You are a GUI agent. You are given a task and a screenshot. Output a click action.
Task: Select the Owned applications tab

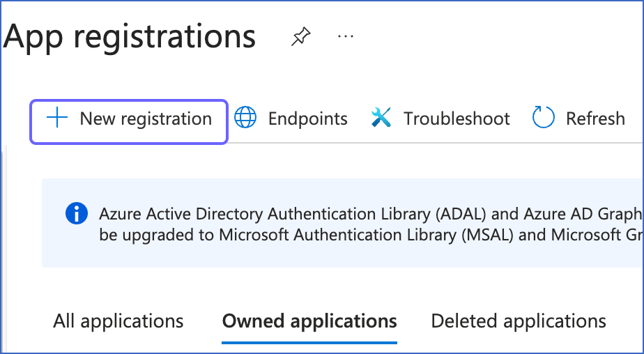coord(309,321)
